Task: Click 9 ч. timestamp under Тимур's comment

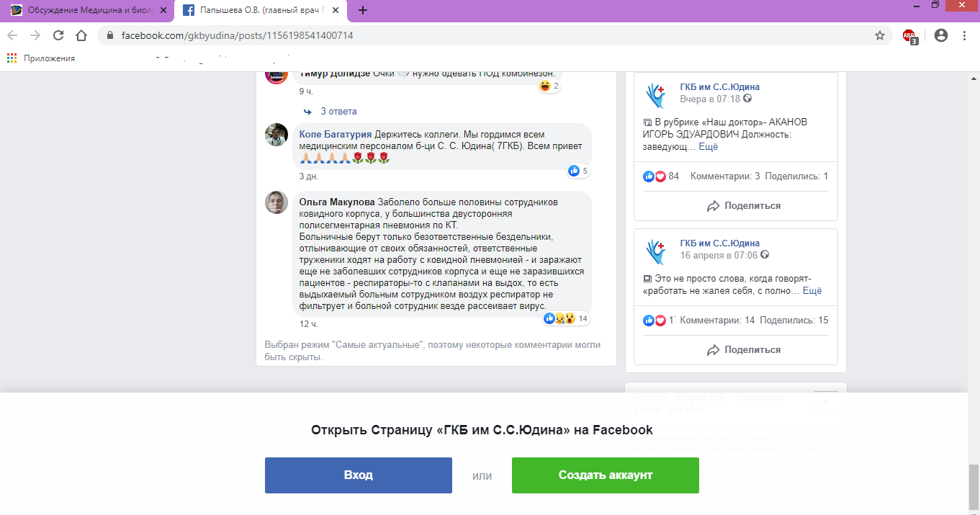Action: point(306,91)
